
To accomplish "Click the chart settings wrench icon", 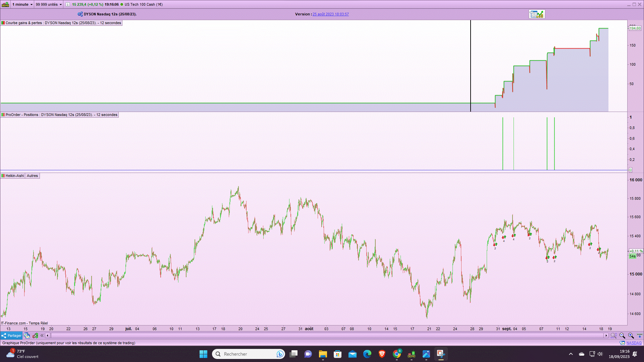I will [x=35, y=336].
